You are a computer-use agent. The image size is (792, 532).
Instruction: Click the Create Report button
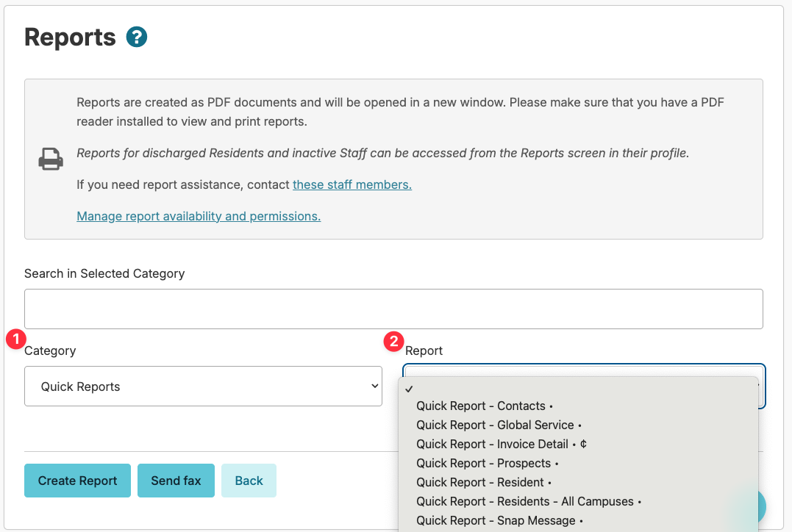coord(77,481)
